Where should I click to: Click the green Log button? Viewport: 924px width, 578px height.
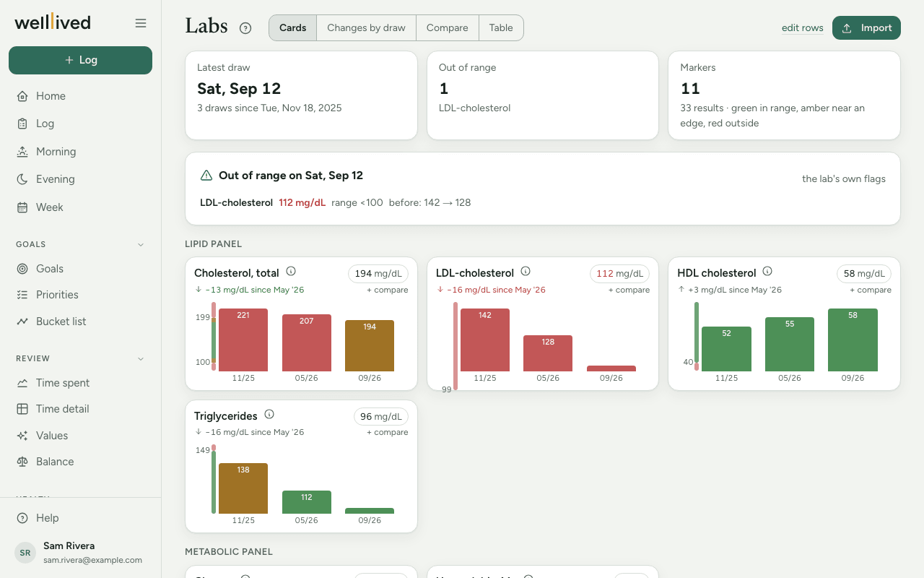pyautogui.click(x=80, y=60)
